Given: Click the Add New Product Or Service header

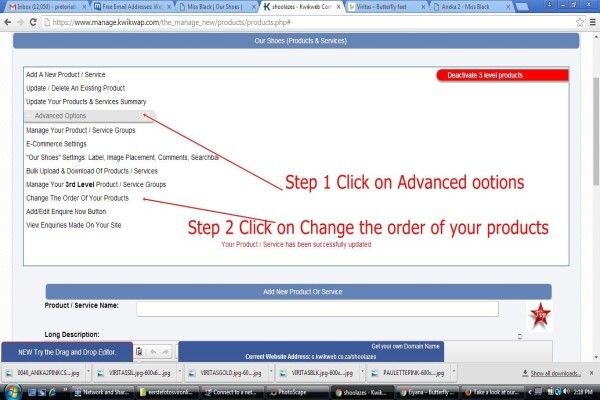Looking at the screenshot, I should tap(298, 292).
